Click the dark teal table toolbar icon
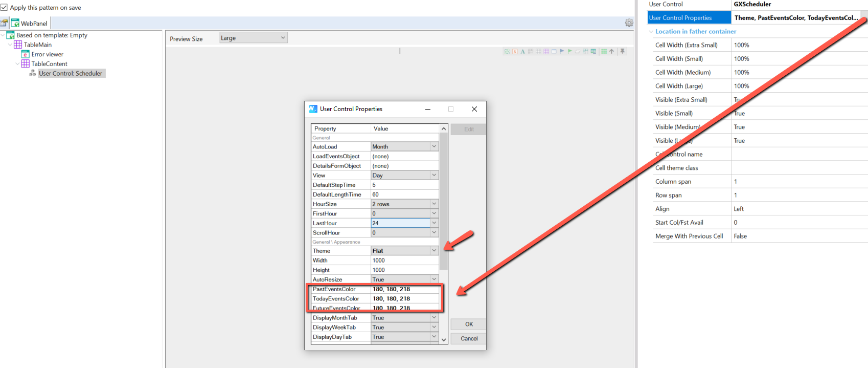Viewport: 868px width, 368px height. tap(593, 51)
